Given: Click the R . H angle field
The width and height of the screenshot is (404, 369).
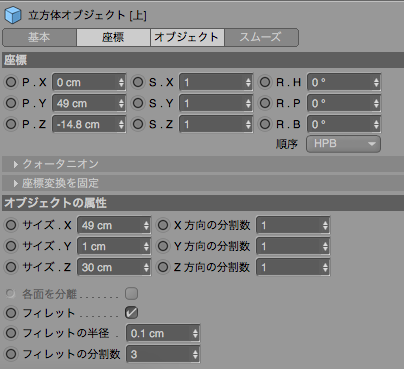Looking at the screenshot, I should click(344, 82).
